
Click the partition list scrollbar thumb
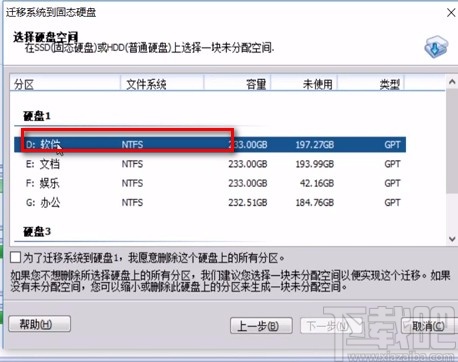tap(452, 141)
